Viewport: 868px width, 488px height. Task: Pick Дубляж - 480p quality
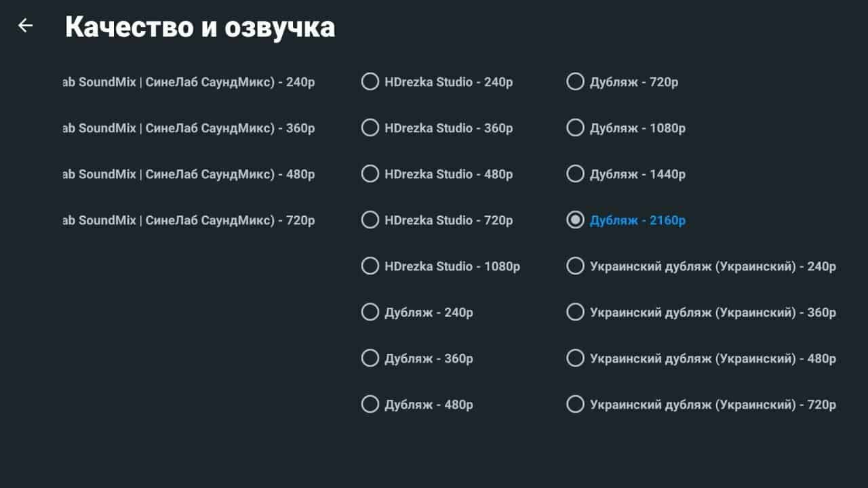pos(370,405)
